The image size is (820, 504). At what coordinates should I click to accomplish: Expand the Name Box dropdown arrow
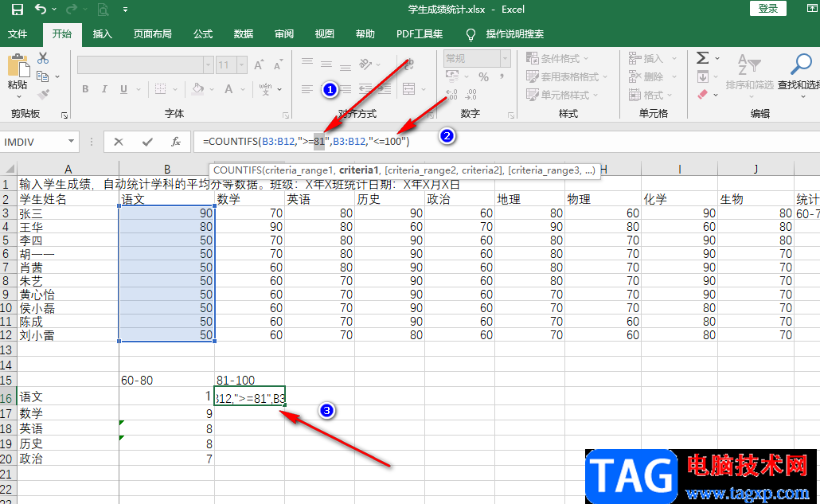(x=71, y=142)
